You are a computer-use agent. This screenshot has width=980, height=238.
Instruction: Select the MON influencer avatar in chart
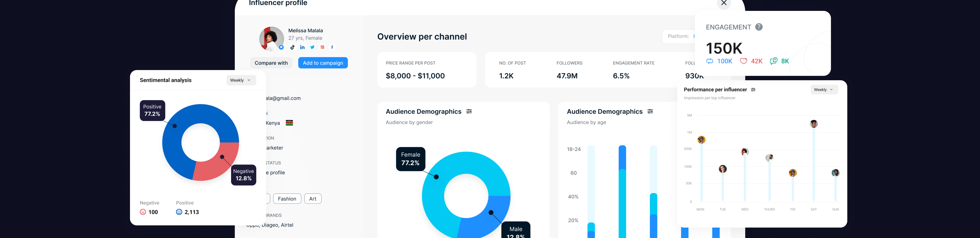coord(701,140)
